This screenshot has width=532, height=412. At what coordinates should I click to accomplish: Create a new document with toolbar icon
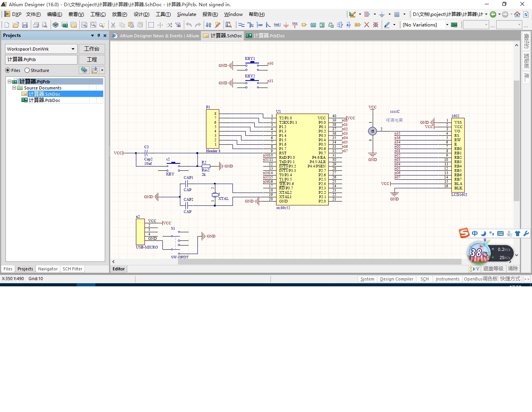coord(7,25)
